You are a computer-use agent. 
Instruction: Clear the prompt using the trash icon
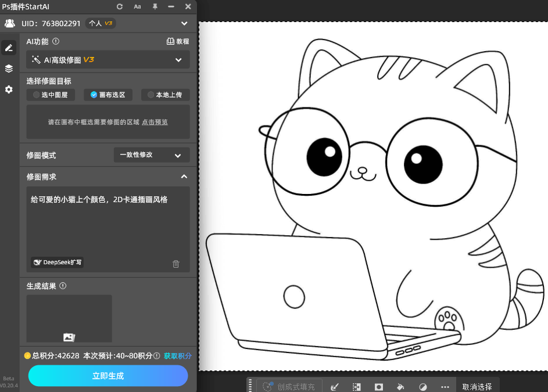[x=176, y=264]
